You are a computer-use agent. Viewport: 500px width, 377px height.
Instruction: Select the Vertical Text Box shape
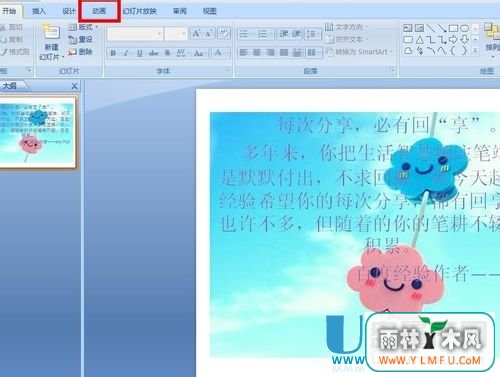click(x=419, y=28)
